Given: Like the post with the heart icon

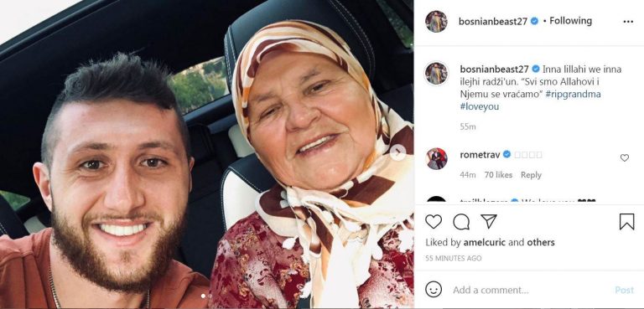Looking at the screenshot, I should (x=434, y=222).
